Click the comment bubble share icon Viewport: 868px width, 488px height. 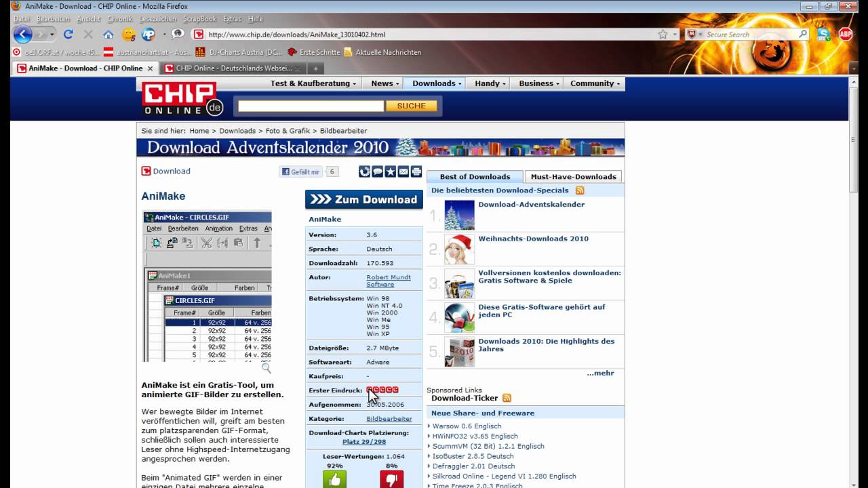coord(378,171)
